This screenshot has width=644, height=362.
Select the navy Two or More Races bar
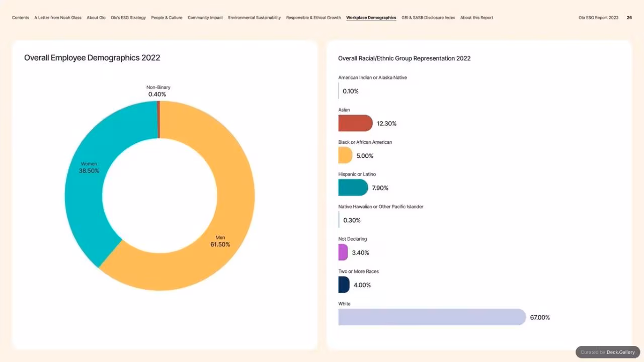pos(344,285)
